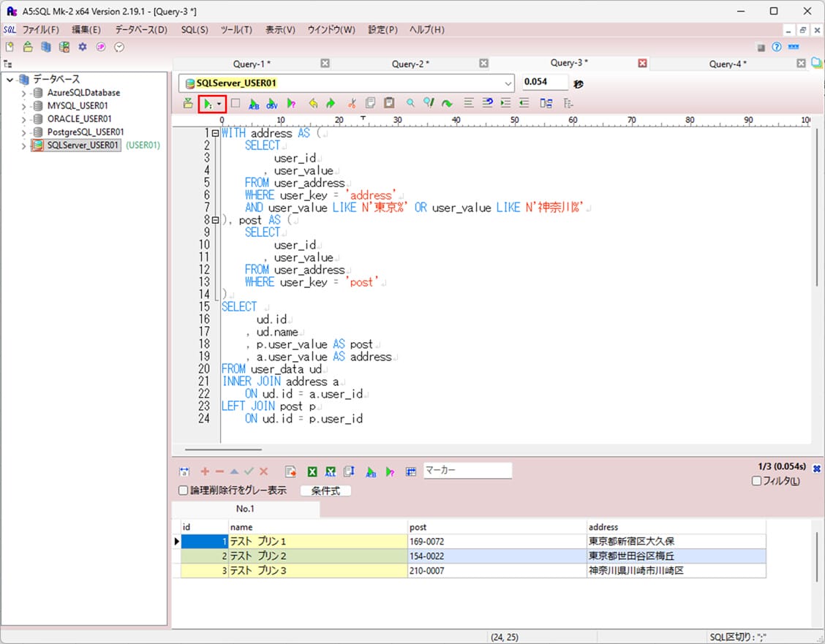This screenshot has width=825, height=644.
Task: Open the SQLServer_USER01 connection dropdown
Action: pyautogui.click(x=508, y=83)
